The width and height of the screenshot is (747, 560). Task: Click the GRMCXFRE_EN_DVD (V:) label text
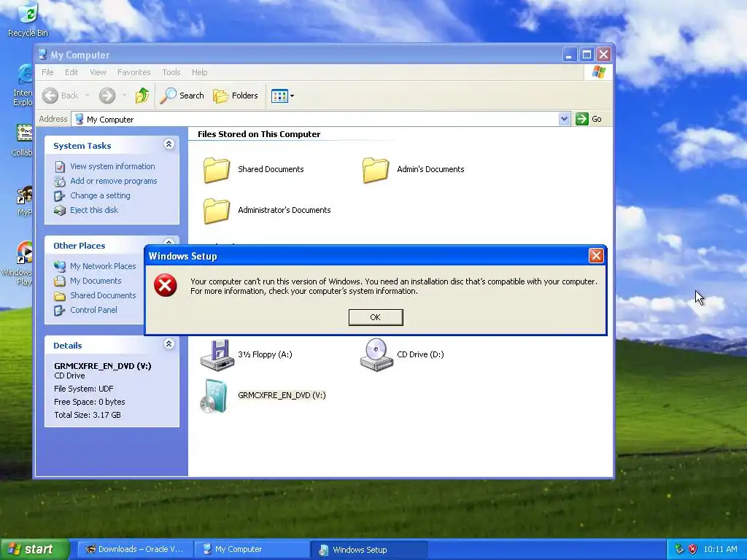pos(282,395)
